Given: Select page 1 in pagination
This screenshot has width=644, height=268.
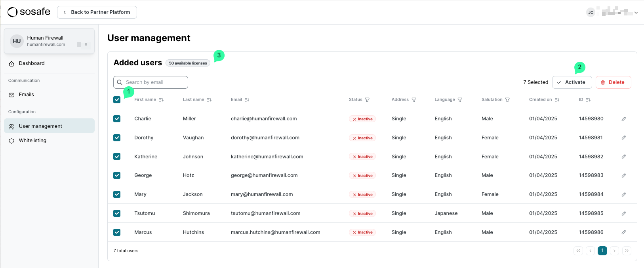Looking at the screenshot, I should point(602,251).
